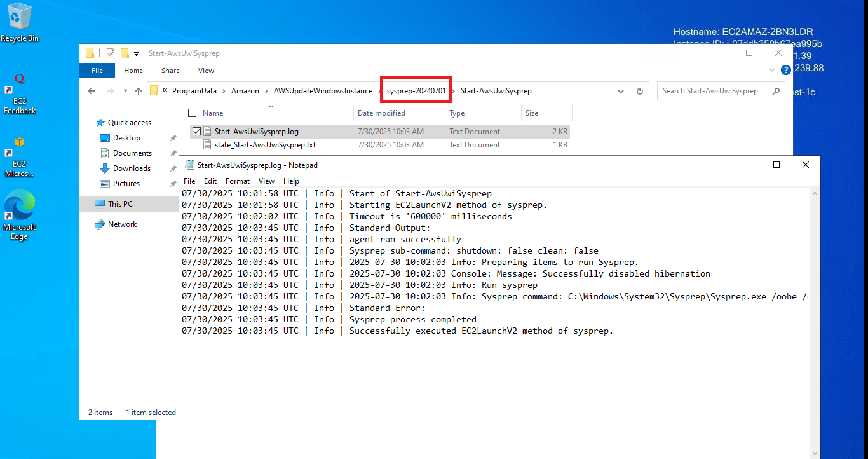Open Notepad File menu
Screen dimensions: 868x459
pos(189,181)
